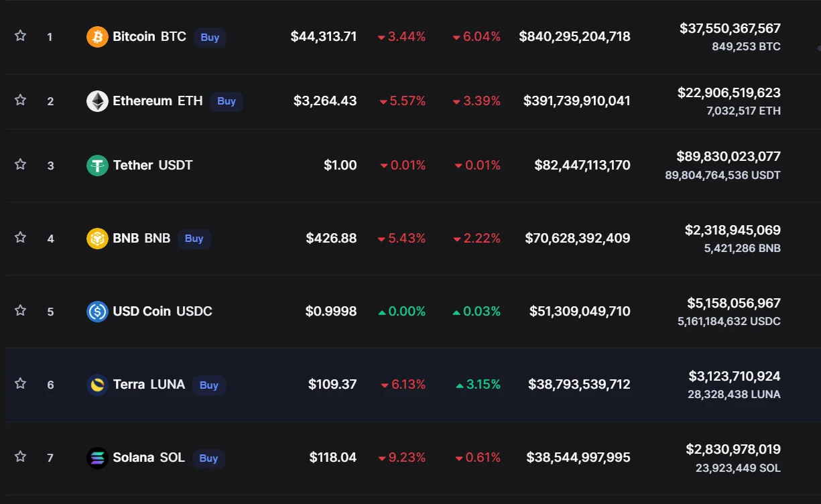The height and width of the screenshot is (504, 821).
Task: Click Ethereum's 24h volume amount
Action: 729,93
